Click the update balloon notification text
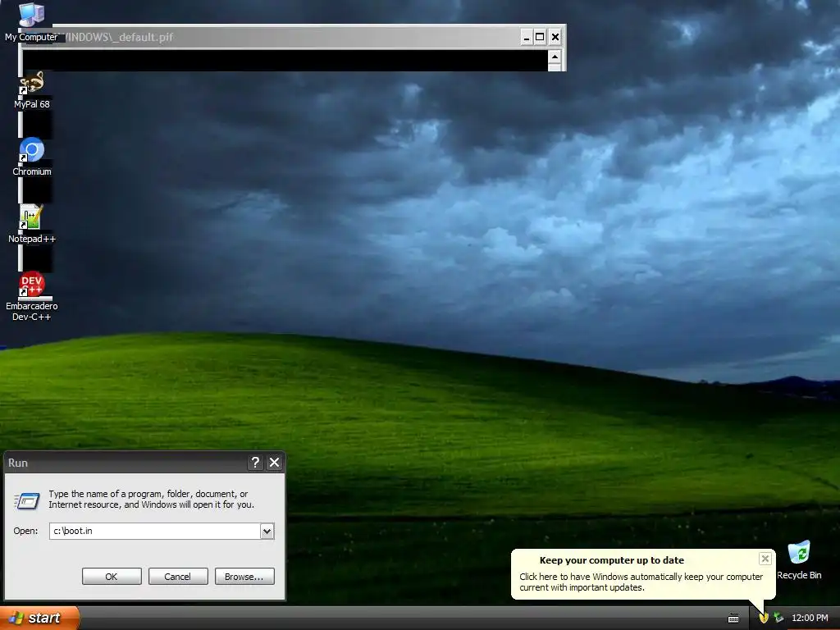The height and width of the screenshot is (630, 840). click(641, 582)
